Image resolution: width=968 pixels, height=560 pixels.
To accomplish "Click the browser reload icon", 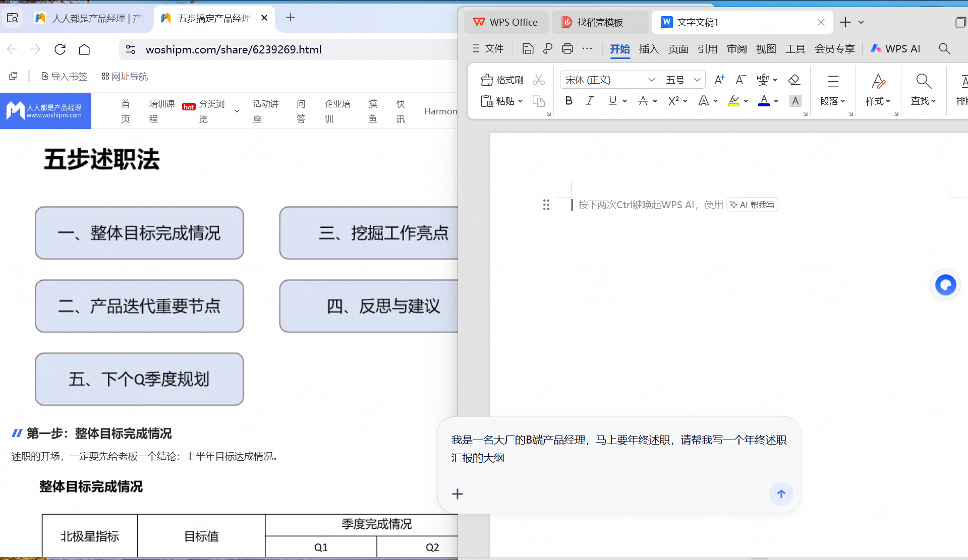I will (60, 49).
